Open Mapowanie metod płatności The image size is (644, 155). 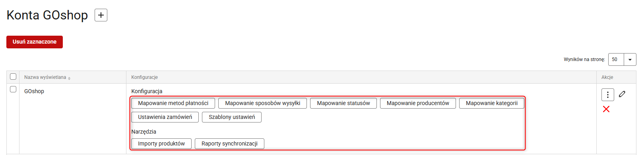pos(173,103)
